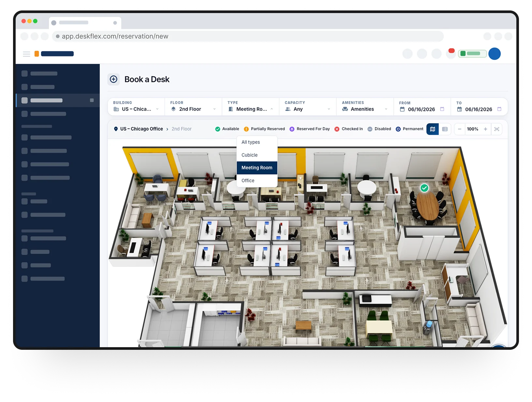Open the To date picker 06/16/2026
This screenshot has height=402, width=532.
(479, 107)
